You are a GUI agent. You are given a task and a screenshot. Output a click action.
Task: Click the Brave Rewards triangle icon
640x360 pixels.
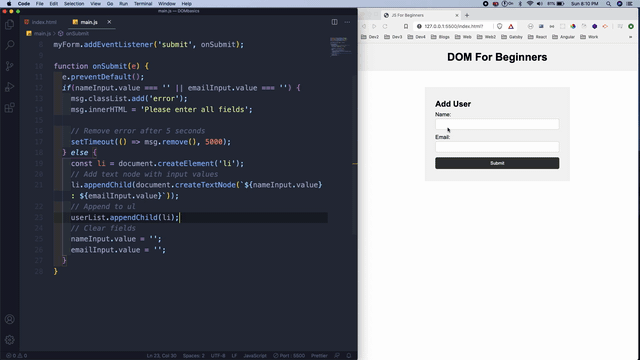[511, 26]
